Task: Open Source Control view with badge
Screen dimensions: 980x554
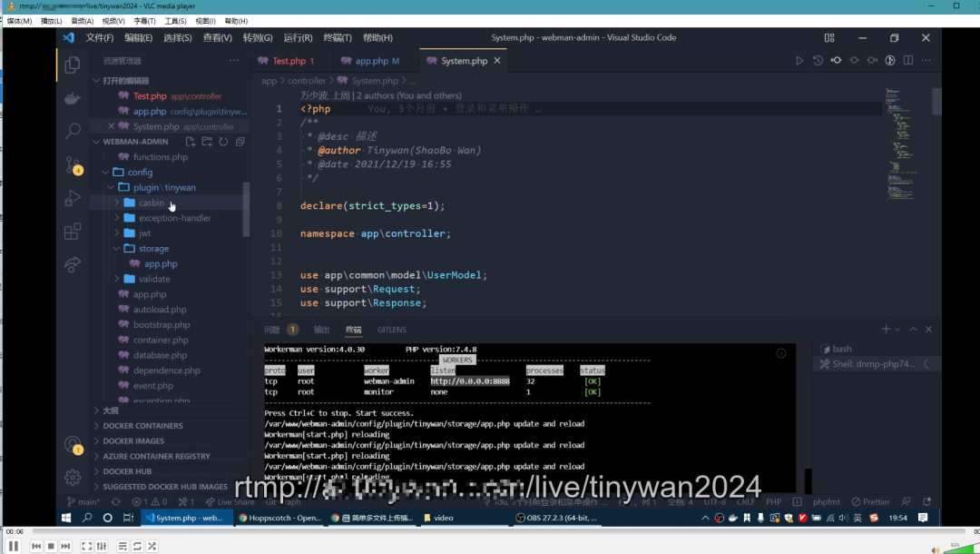Action: [x=73, y=165]
